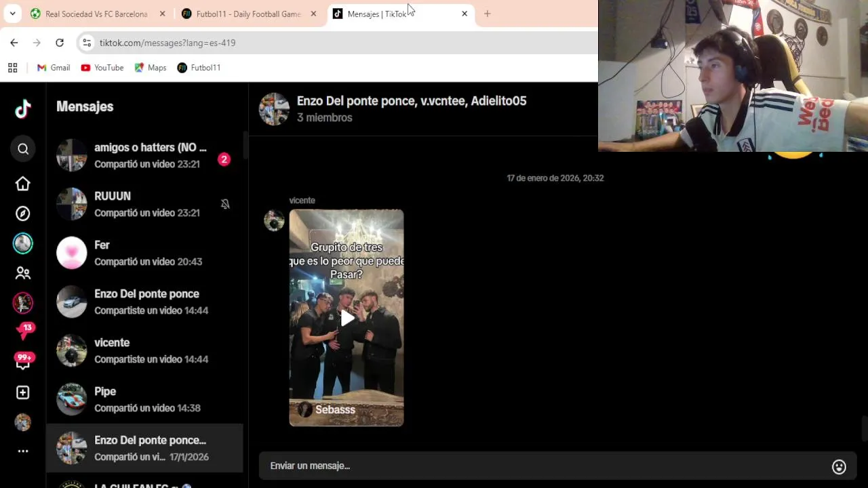Viewport: 868px width, 488px height.
Task: Open the Following avatar icon in sidebar
Action: pyautogui.click(x=23, y=243)
